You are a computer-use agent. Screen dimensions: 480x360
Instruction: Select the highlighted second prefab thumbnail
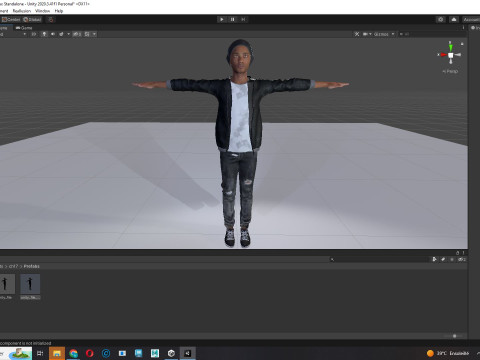coord(30,284)
